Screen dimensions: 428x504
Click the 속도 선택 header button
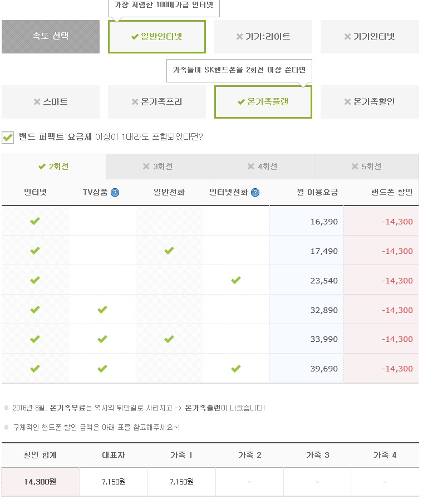click(51, 37)
